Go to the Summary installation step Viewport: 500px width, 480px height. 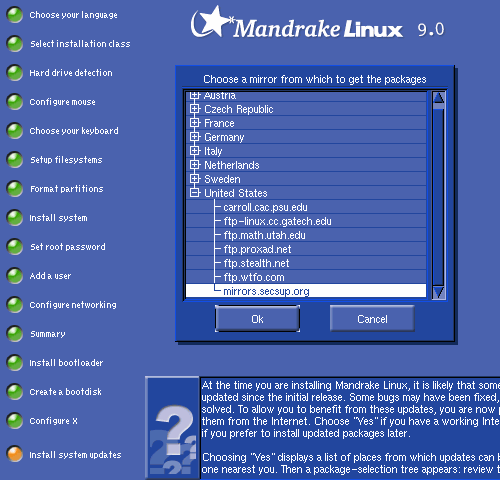point(48,334)
